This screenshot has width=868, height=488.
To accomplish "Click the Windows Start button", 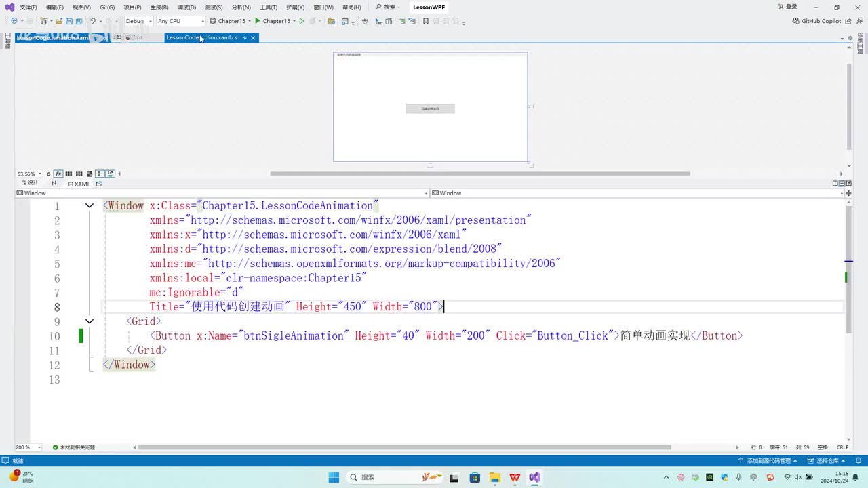I will tap(334, 477).
